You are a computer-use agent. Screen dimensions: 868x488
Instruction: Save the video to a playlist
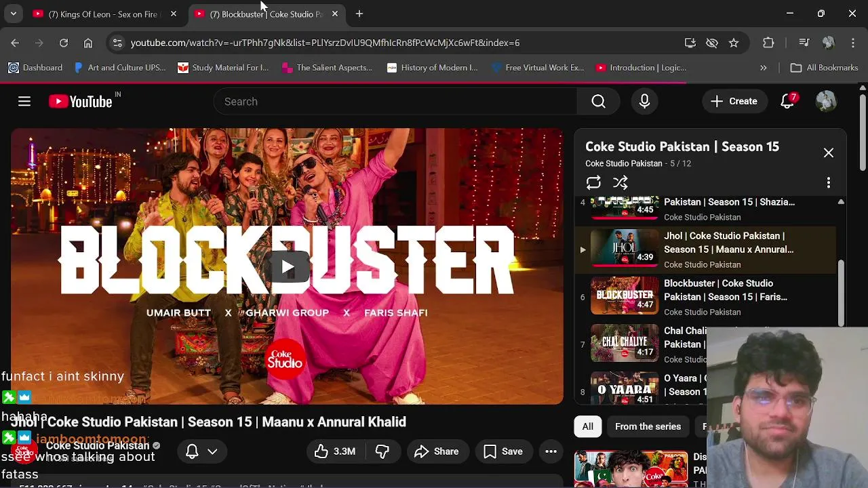pos(503,451)
